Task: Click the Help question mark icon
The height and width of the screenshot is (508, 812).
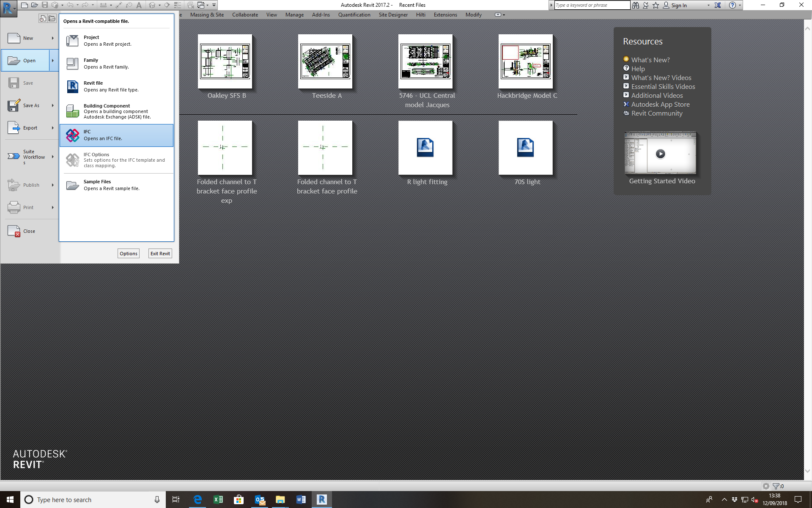Action: [732, 5]
